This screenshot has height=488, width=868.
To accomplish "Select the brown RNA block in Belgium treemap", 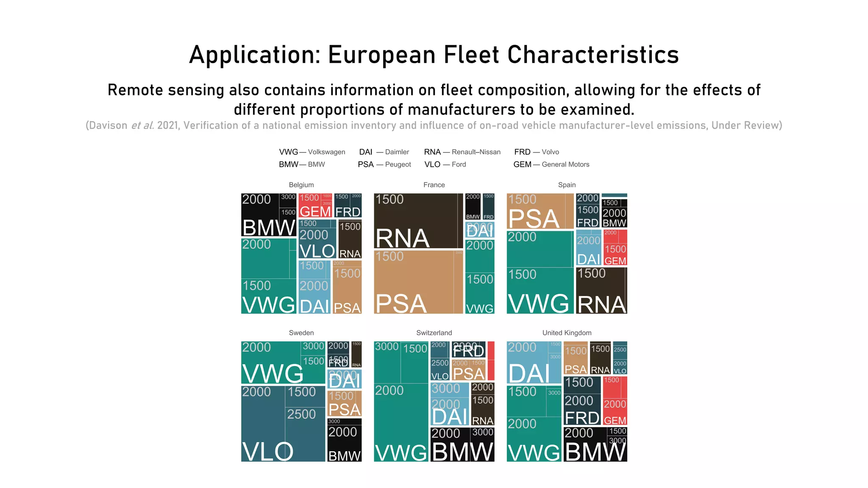I will [x=350, y=239].
